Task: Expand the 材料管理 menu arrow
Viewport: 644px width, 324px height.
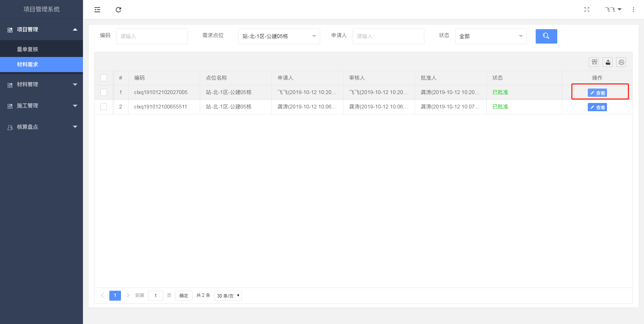Action: point(75,84)
